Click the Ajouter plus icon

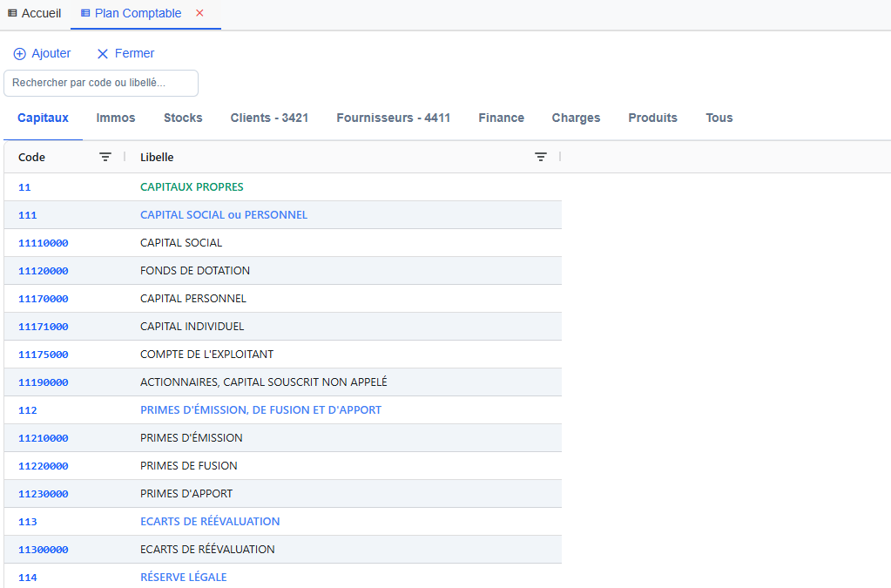point(20,54)
